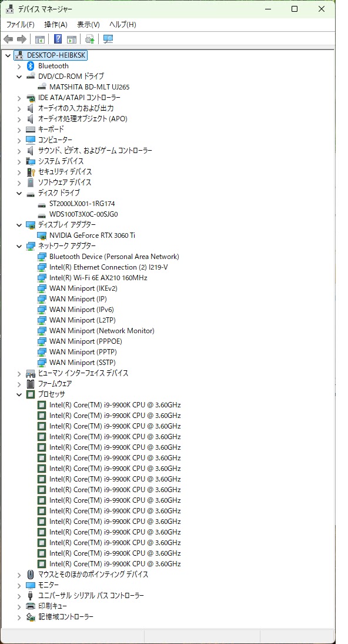Viewport: 348px width, 644px height.
Task: Click show/hide console tree toolbar icon
Action: click(x=40, y=39)
